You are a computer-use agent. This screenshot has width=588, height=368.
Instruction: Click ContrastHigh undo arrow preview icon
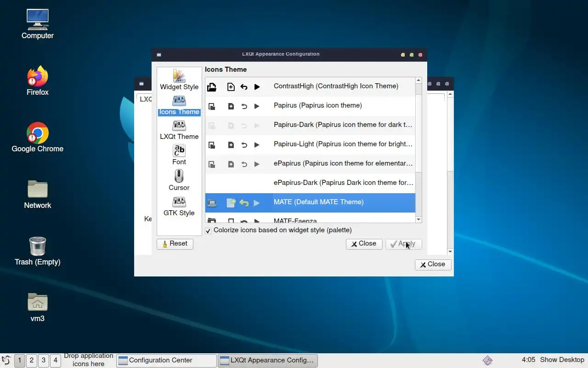(x=244, y=86)
